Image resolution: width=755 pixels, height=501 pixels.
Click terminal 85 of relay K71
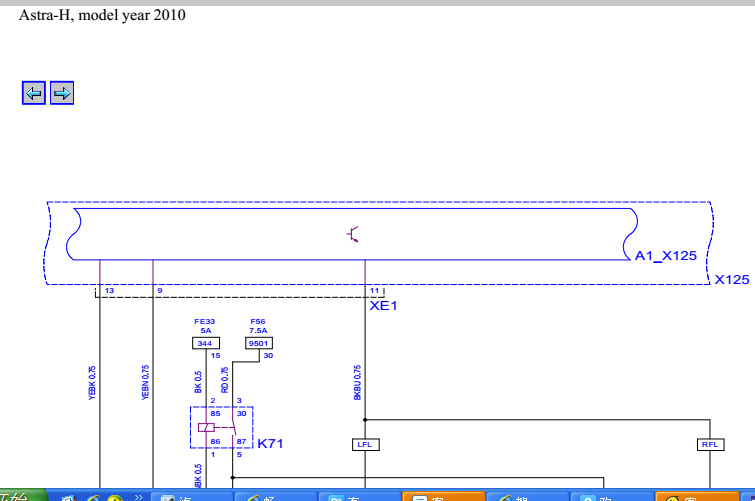coord(215,414)
